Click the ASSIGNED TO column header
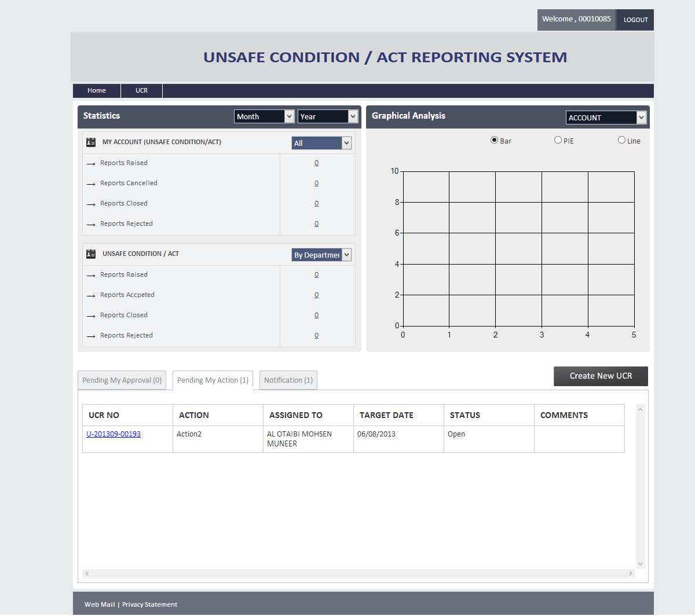The height and width of the screenshot is (616, 695). [308, 415]
